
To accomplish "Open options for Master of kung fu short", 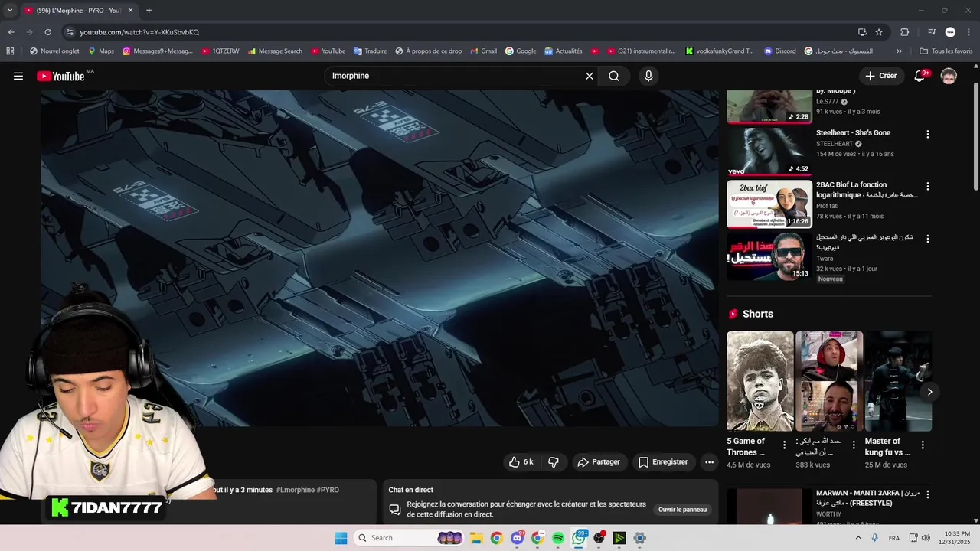I will 923,445.
